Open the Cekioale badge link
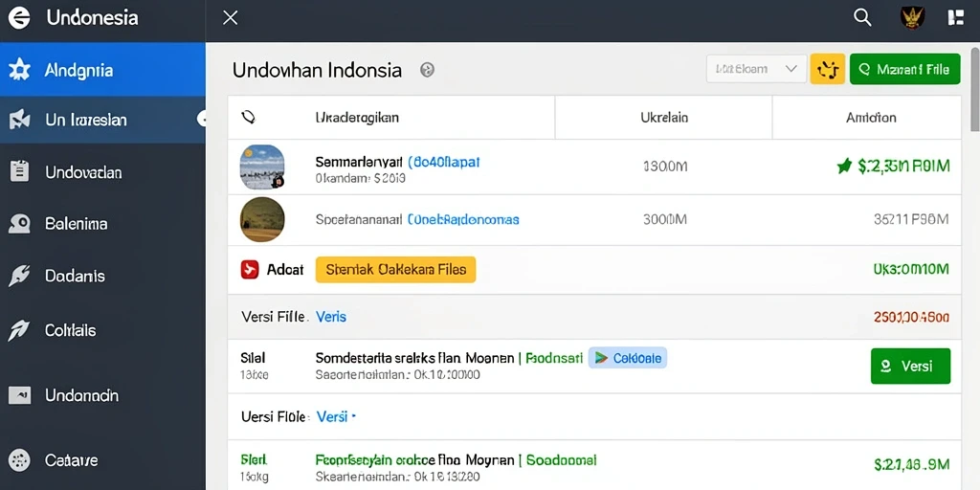 [x=628, y=358]
